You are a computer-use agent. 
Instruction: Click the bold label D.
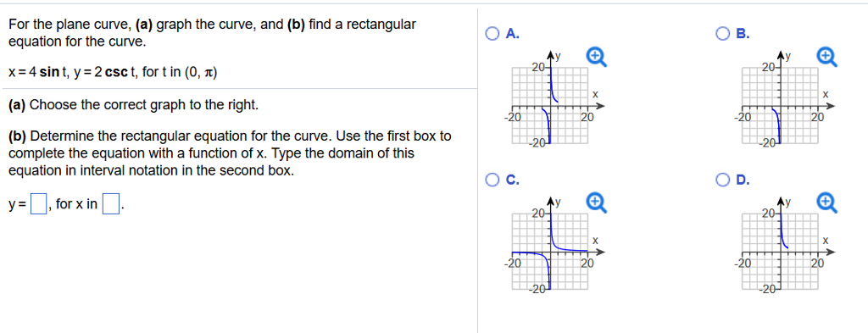(x=743, y=180)
